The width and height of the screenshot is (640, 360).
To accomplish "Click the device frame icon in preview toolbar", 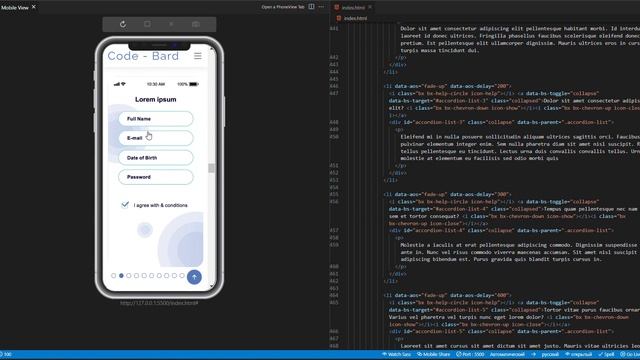I will tap(147, 24).
